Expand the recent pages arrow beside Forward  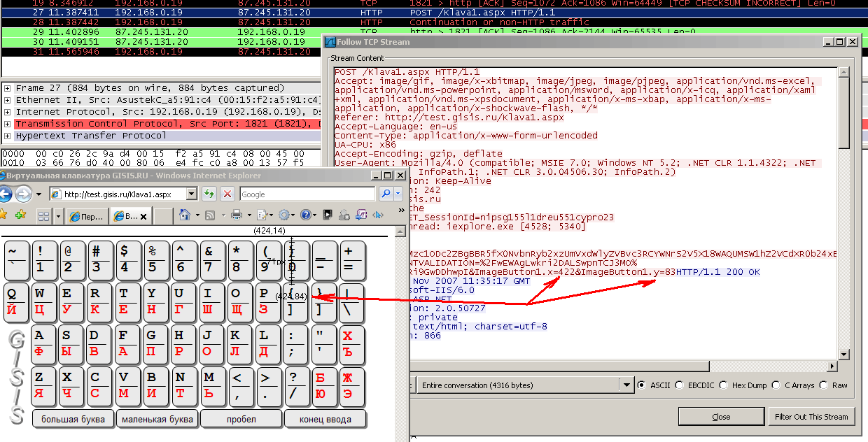point(39,194)
